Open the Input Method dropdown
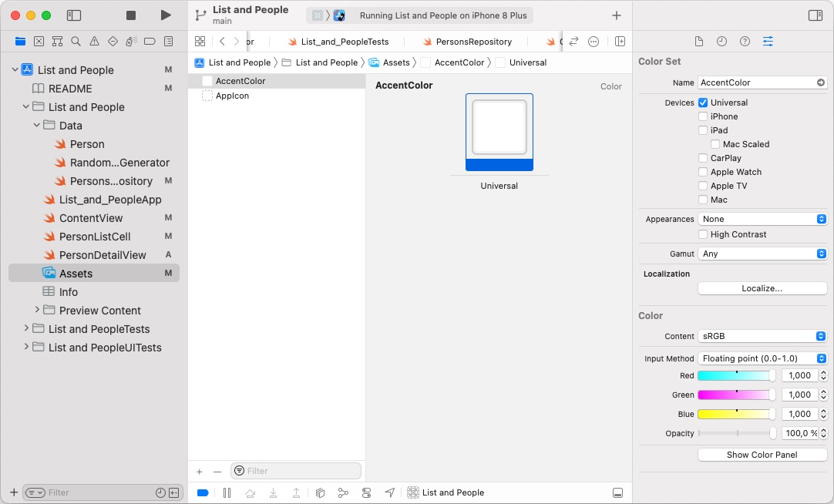The height and width of the screenshot is (504, 834). [x=762, y=358]
